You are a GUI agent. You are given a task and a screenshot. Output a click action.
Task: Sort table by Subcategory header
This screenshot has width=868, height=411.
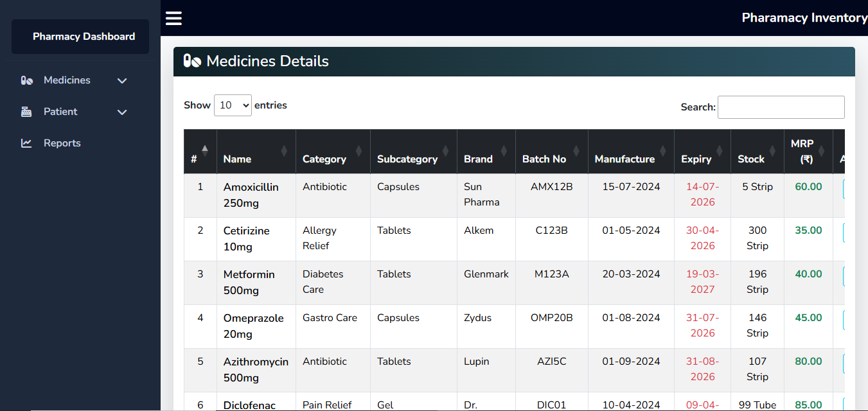coord(407,159)
